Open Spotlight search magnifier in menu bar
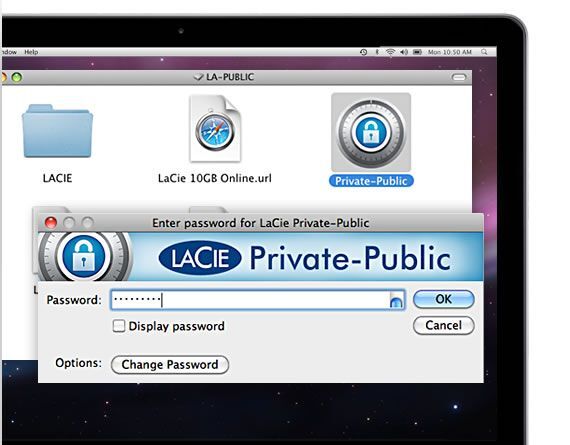The height and width of the screenshot is (445, 570). [x=484, y=52]
